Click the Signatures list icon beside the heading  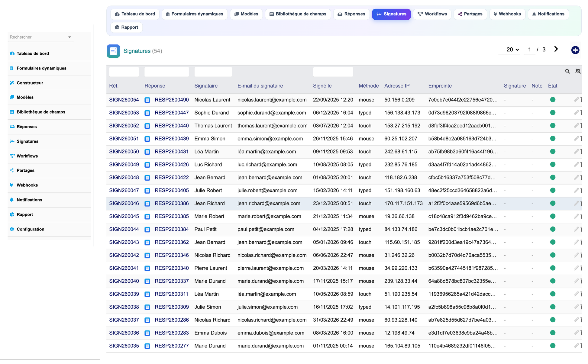(x=113, y=51)
